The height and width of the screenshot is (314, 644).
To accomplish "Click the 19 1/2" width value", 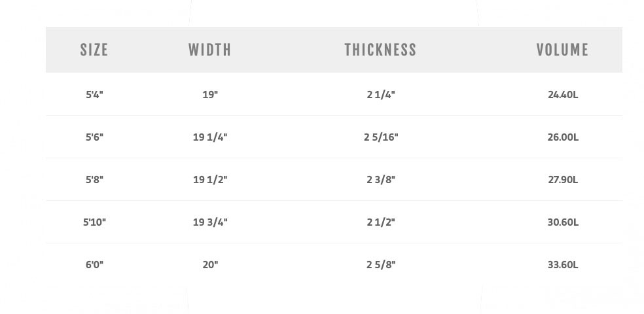I will coord(210,179).
